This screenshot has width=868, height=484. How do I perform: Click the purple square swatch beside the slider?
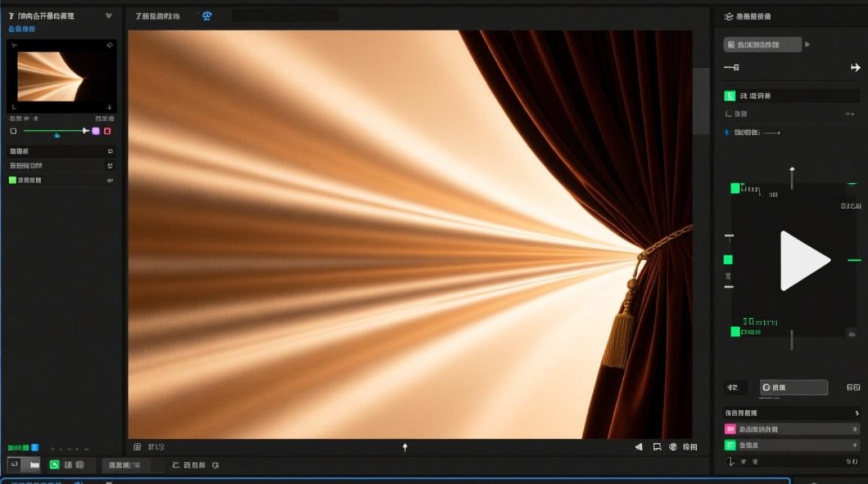click(x=96, y=131)
